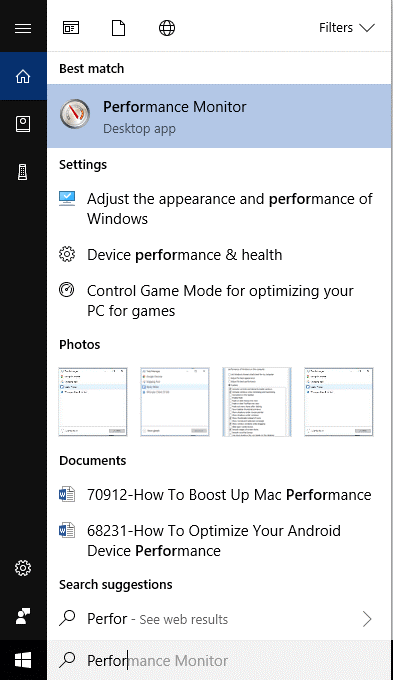
Task: Expand the Filters dropdown
Action: [x=347, y=28]
